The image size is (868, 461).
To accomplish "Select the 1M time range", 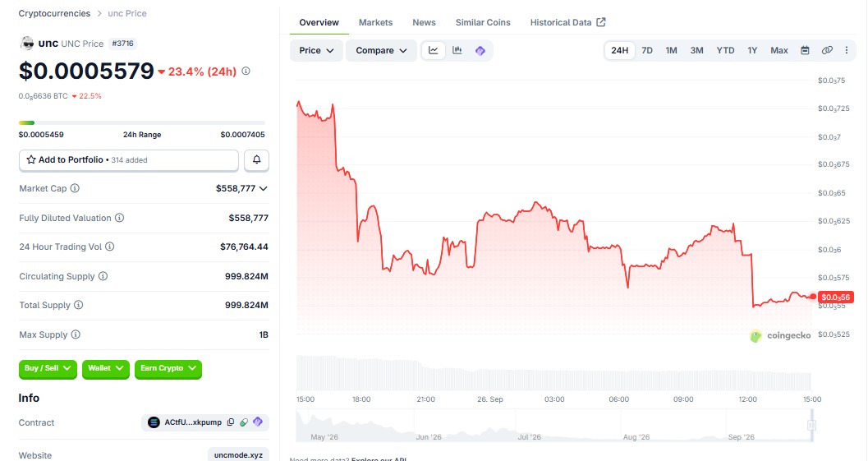I will [672, 50].
